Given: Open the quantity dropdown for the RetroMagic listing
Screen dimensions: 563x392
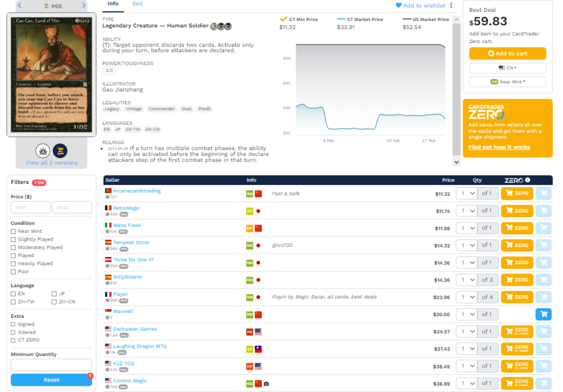Looking at the screenshot, I should 467,211.
